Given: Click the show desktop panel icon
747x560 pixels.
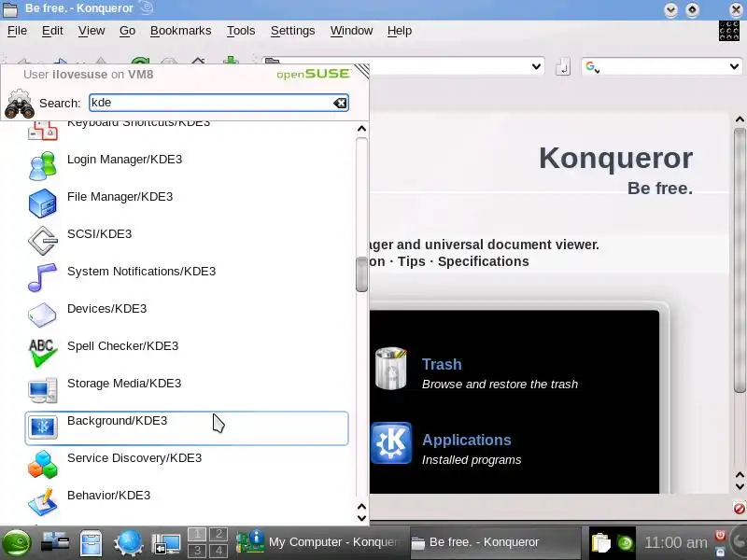Looking at the screenshot, I should [165, 544].
